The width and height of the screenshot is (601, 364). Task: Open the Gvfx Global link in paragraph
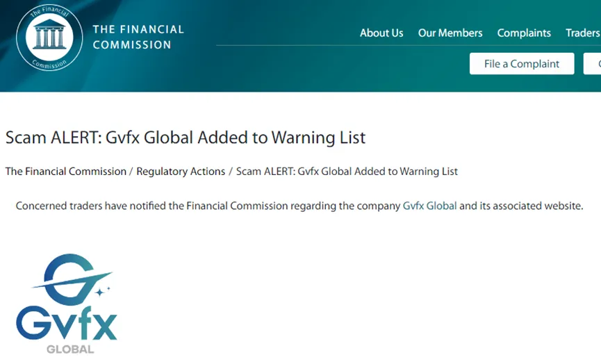429,206
